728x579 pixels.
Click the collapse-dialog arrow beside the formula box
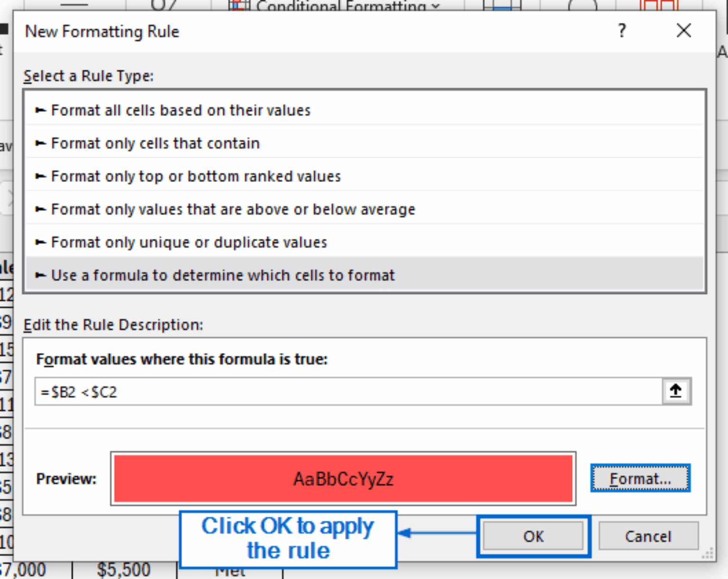pyautogui.click(x=676, y=391)
